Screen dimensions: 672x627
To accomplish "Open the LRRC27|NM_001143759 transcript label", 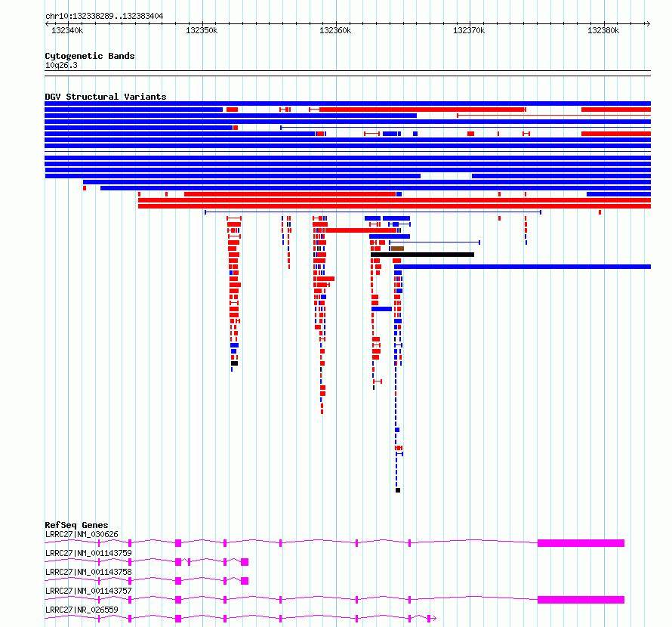I will click(88, 553).
